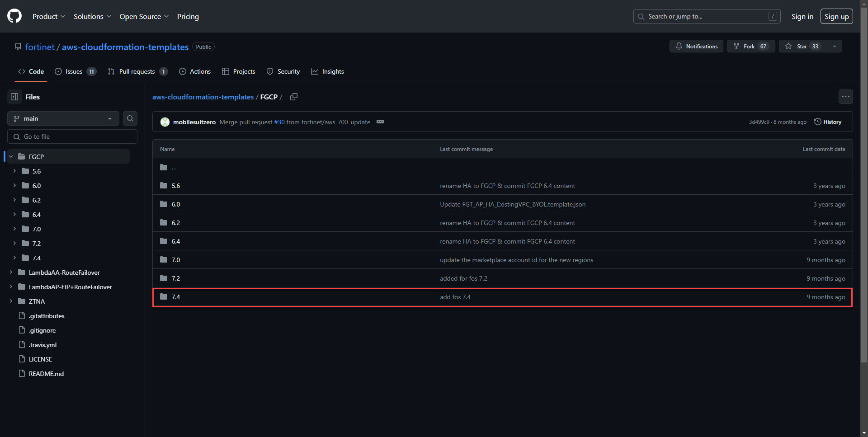Expand commit message ellipsis icon
The height and width of the screenshot is (437, 868).
point(380,122)
